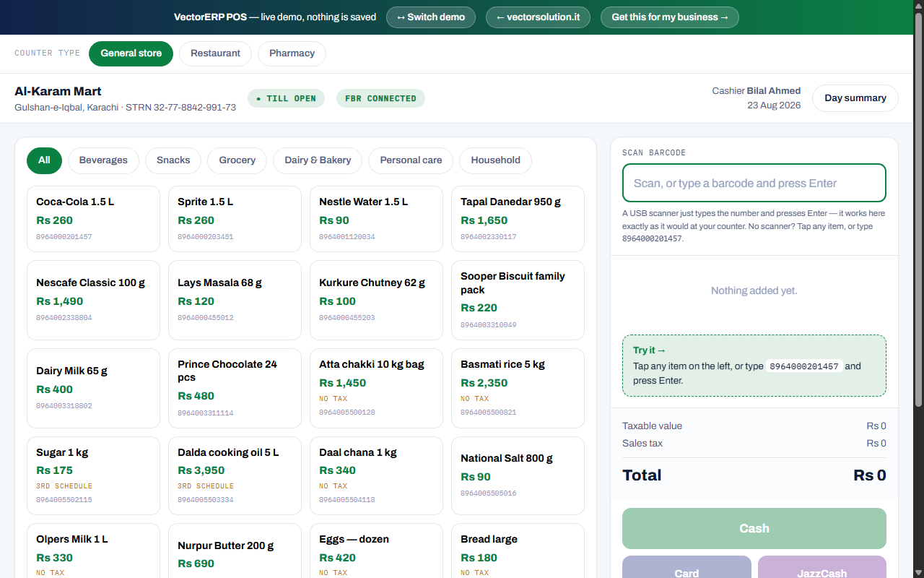Add Sugar 1 kg to cart
The image size is (924, 578).
click(x=93, y=475)
